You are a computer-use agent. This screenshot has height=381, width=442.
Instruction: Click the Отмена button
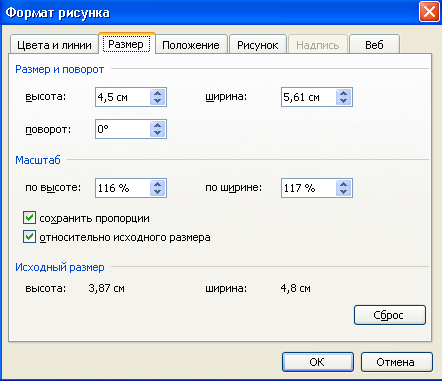pyautogui.click(x=396, y=362)
